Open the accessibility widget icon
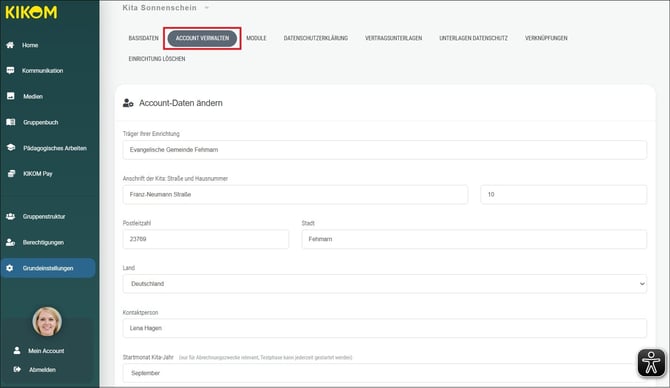The width and height of the screenshot is (670, 388). [x=651, y=363]
